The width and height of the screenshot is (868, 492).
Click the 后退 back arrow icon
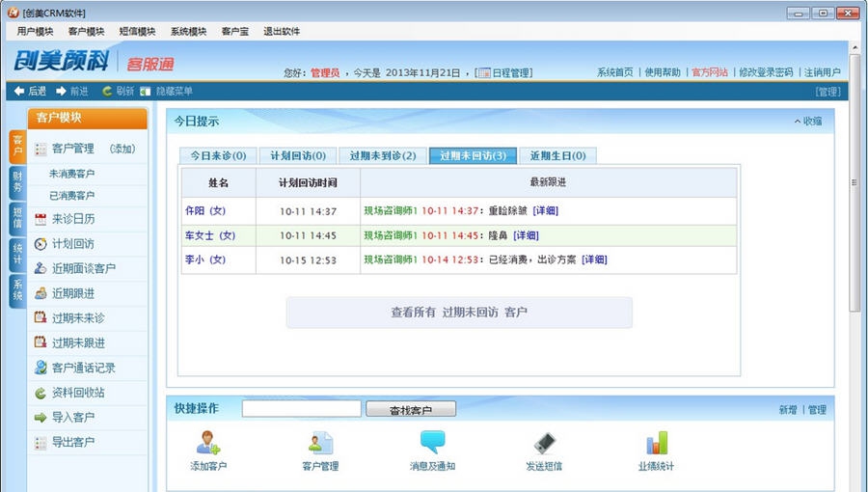tap(19, 91)
